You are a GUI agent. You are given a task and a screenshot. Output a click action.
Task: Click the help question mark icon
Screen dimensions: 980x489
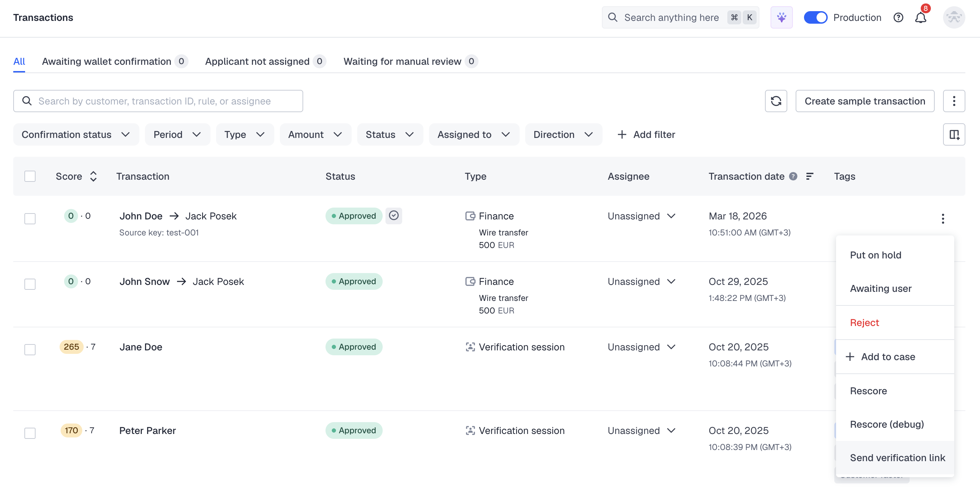point(898,17)
